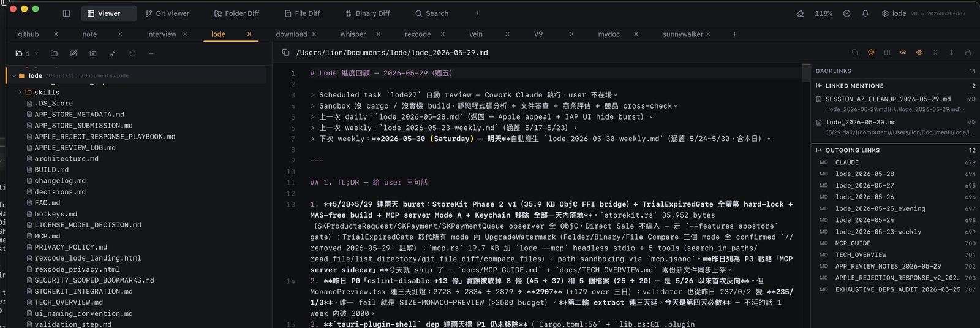This screenshot has width=980, height=328.
Task: Close the lode workspace tab
Action: tap(249, 34)
